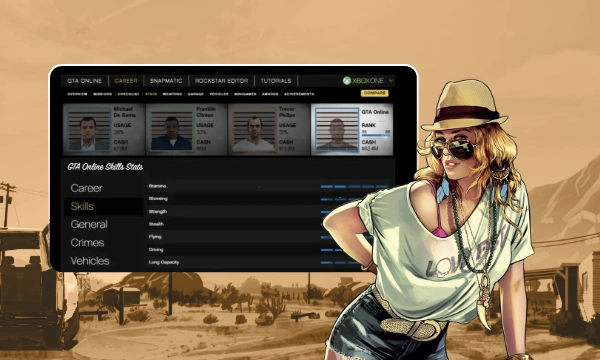Expand the Xbox One platform dropdown arrow
Image resolution: width=600 pixels, height=360 pixels.
click(x=391, y=81)
